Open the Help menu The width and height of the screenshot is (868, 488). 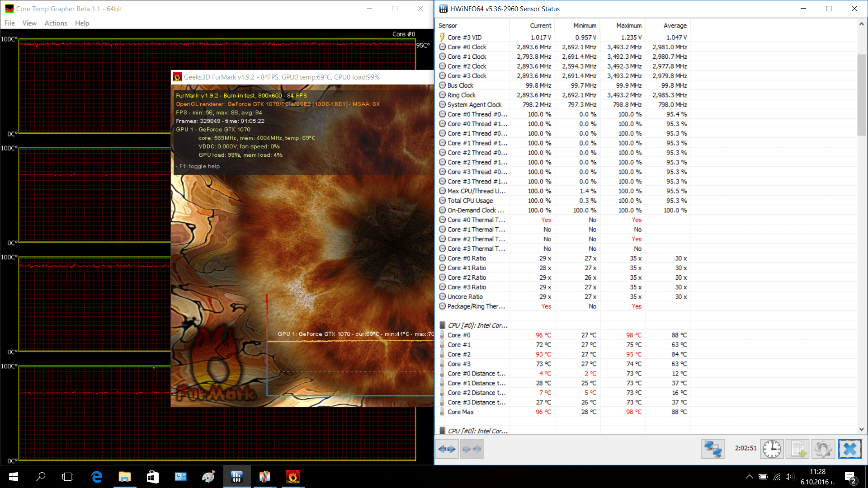pyautogui.click(x=82, y=23)
